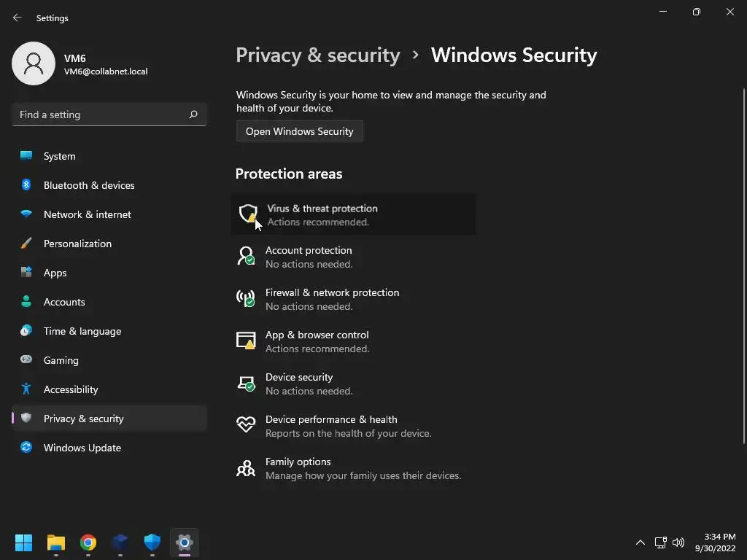Select Windows Update in the sidebar
Screen dimensions: 747x560
pos(82,448)
